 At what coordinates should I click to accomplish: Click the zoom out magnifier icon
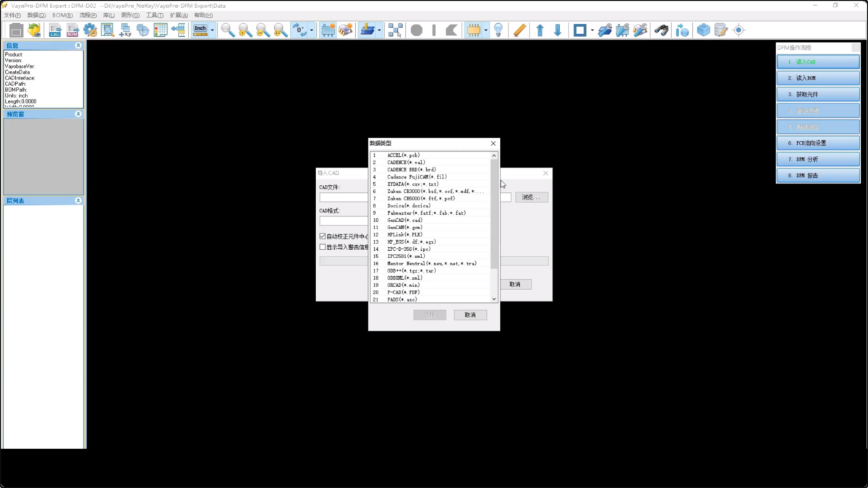263,30
